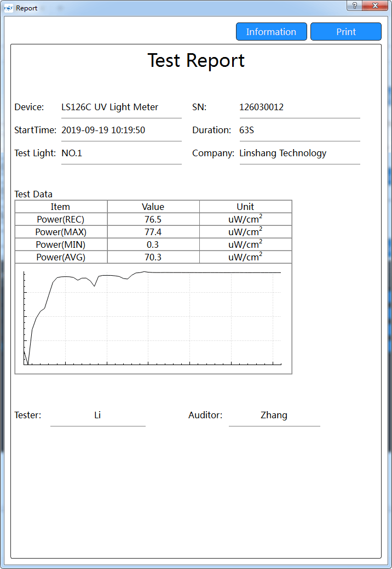
Task: Click the question mark help button
Action: click(x=354, y=5)
